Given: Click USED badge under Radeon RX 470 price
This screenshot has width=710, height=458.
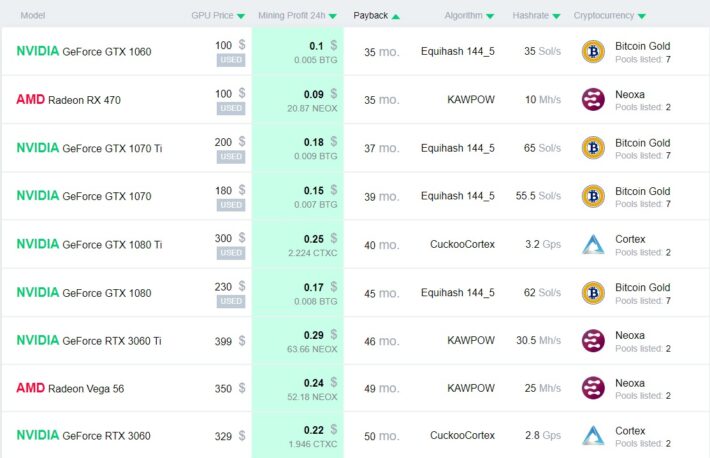Looking at the screenshot, I should [231, 108].
